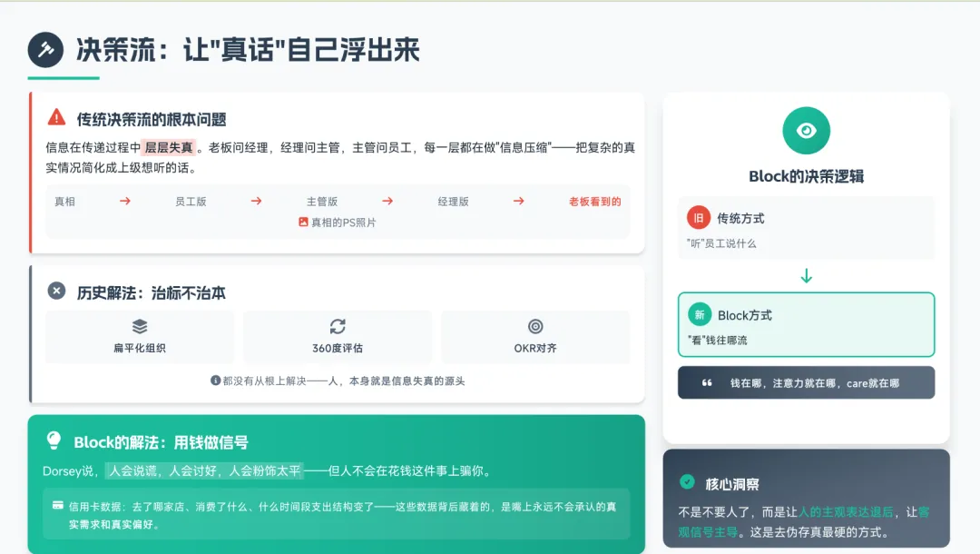
Task: Select the 360度评估 card
Action: [x=338, y=337]
